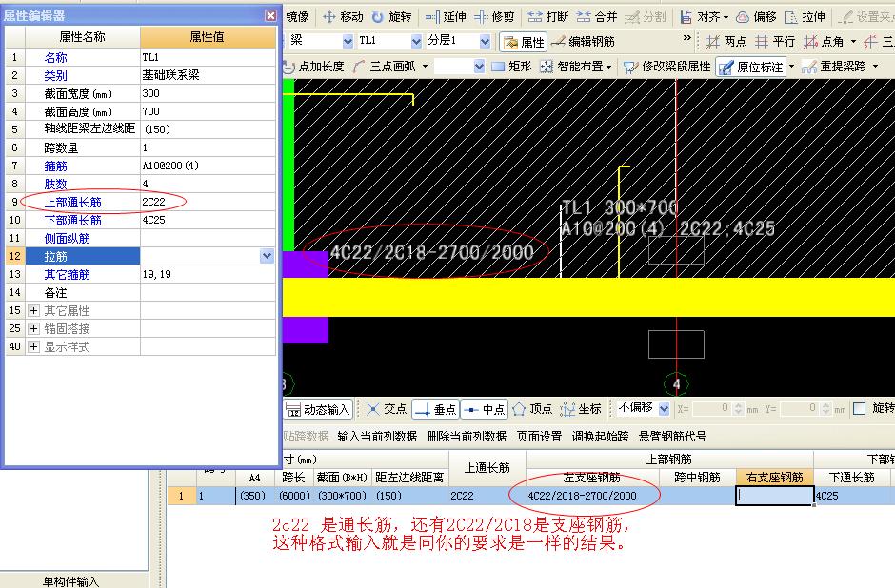Toggle 原位标注 in-place annotation
The height and width of the screenshot is (588, 895).
tap(750, 67)
